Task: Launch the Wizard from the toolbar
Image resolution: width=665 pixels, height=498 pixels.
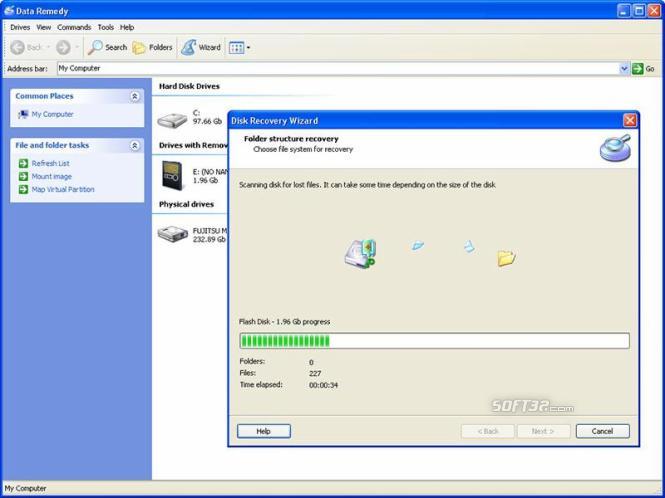Action: coord(201,48)
